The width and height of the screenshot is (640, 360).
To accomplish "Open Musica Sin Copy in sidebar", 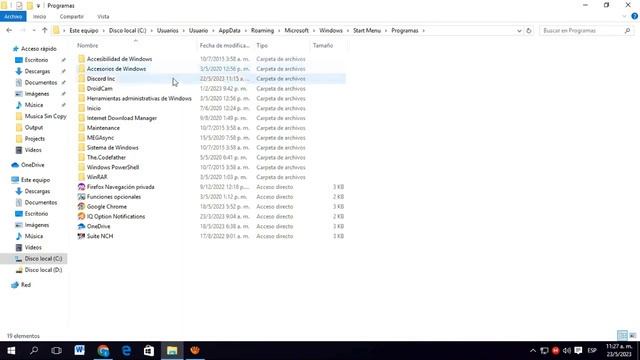I will 45,116.
